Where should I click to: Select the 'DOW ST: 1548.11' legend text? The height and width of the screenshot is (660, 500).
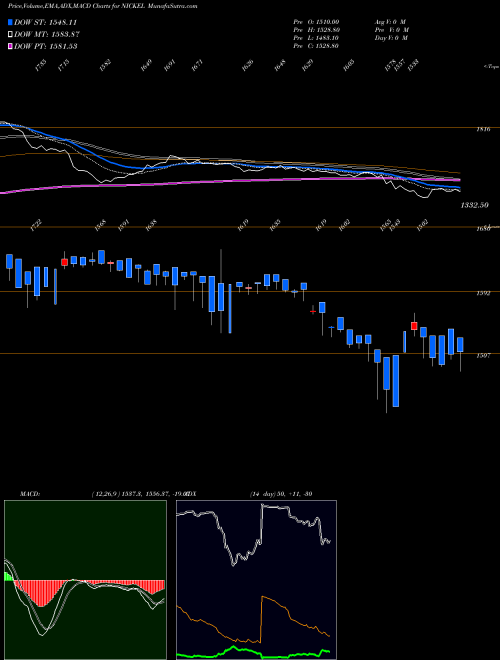[x=46, y=22]
